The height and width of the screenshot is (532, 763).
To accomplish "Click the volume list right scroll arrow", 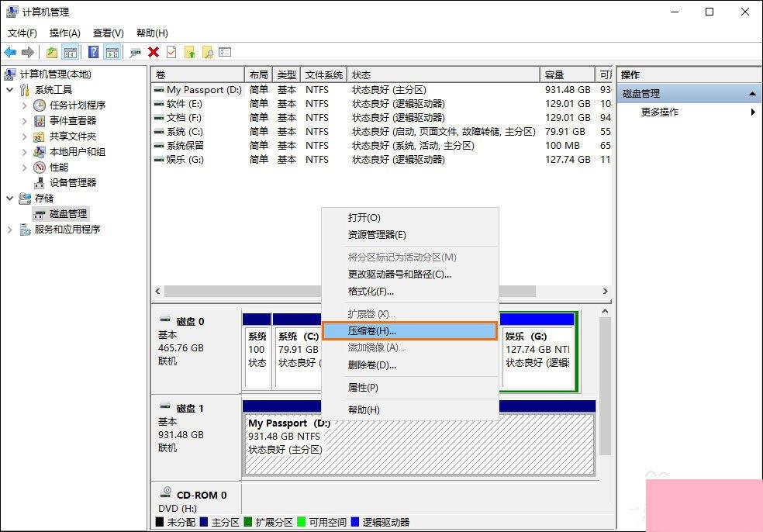I will 606,291.
